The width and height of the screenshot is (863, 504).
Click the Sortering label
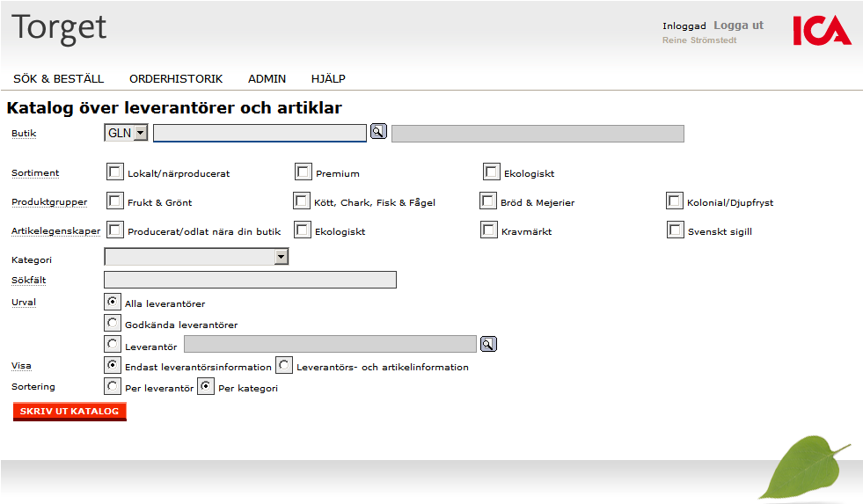33,387
